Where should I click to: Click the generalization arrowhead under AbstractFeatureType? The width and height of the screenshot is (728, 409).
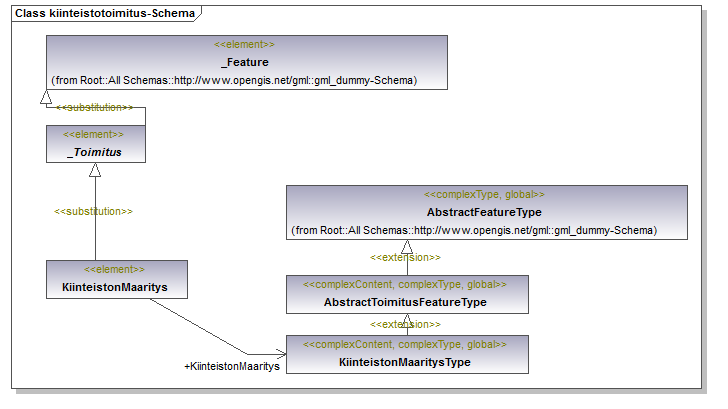pyautogui.click(x=407, y=247)
